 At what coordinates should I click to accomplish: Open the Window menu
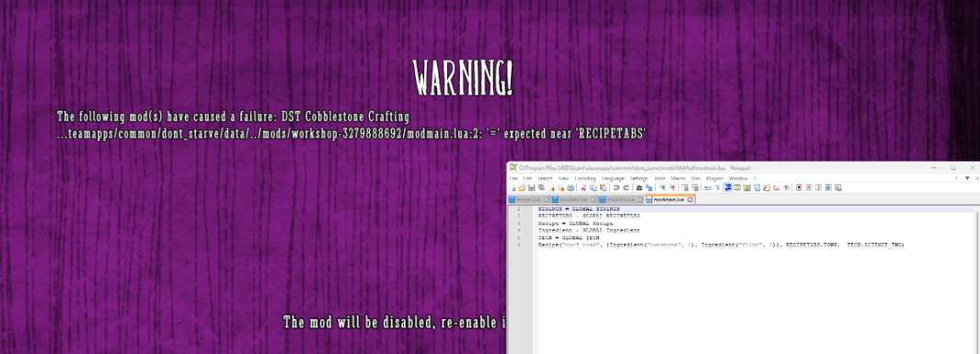(737, 178)
